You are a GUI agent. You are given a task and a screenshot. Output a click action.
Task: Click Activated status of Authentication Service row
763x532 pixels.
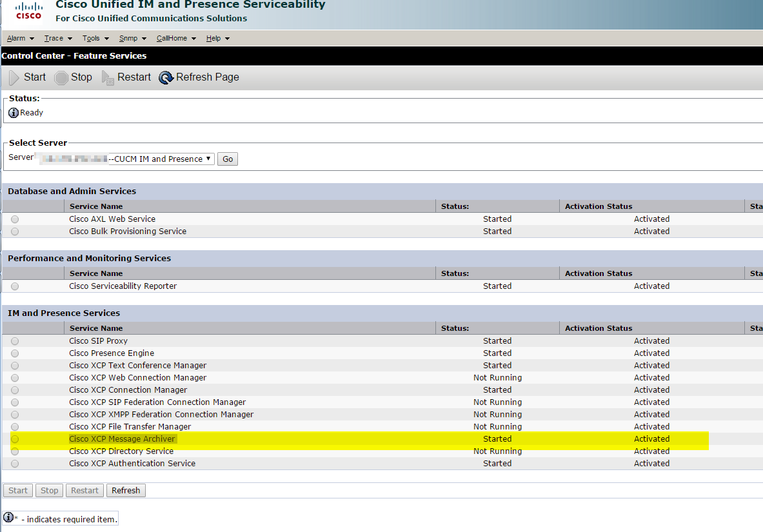coord(651,464)
